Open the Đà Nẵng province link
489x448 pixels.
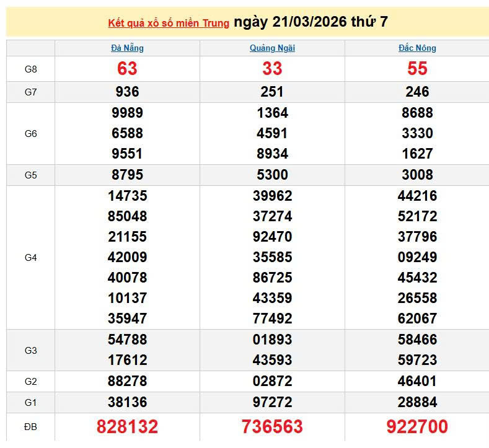click(127, 48)
